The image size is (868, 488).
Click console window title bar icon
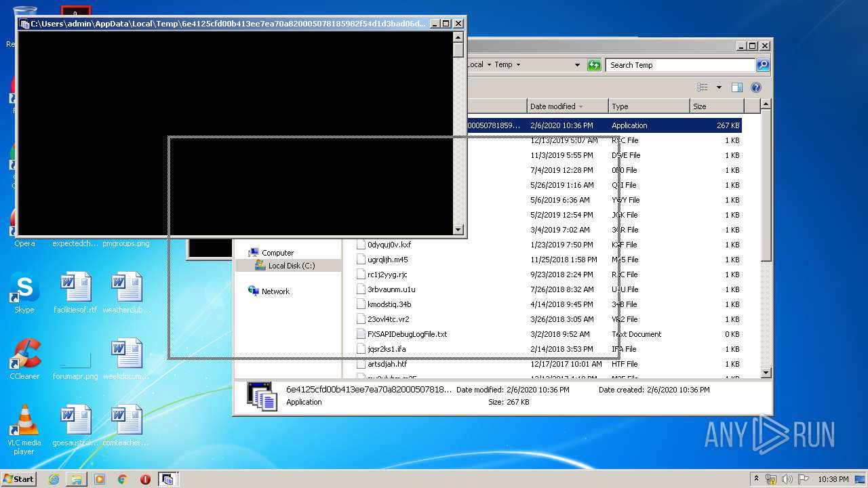(25, 24)
